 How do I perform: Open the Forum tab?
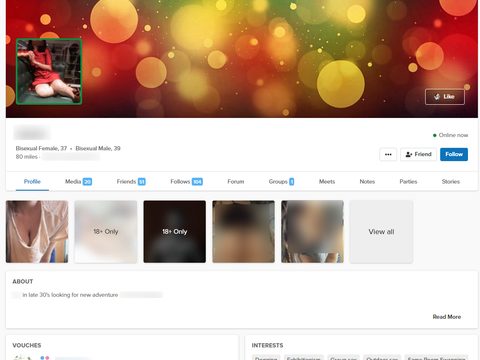[236, 182]
